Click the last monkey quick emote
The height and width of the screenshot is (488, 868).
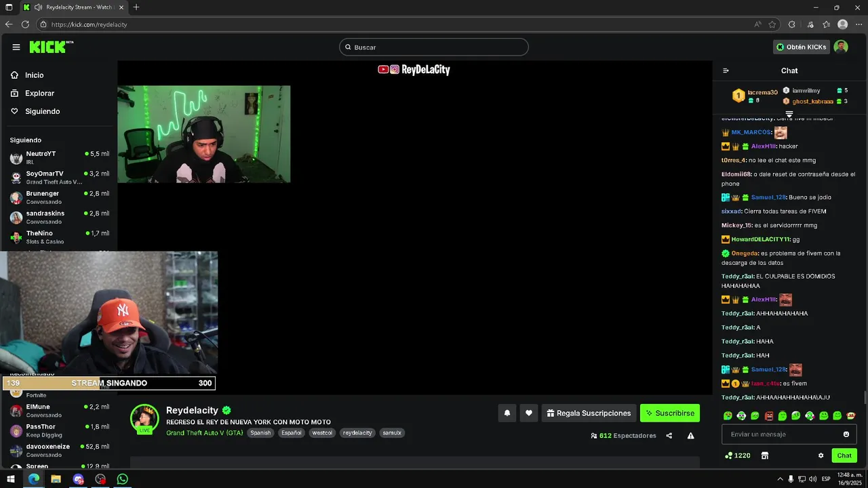click(x=851, y=415)
